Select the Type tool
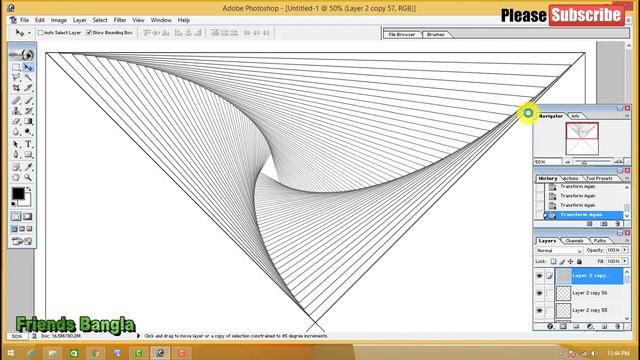 pyautogui.click(x=28, y=144)
